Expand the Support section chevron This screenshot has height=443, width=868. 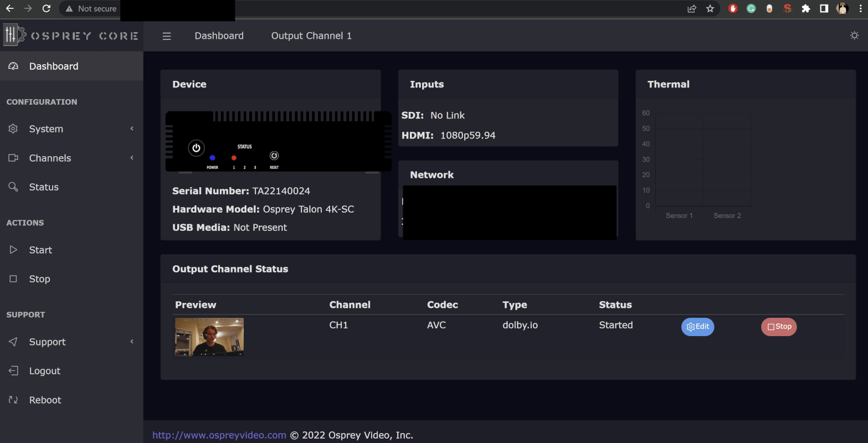[x=132, y=342]
